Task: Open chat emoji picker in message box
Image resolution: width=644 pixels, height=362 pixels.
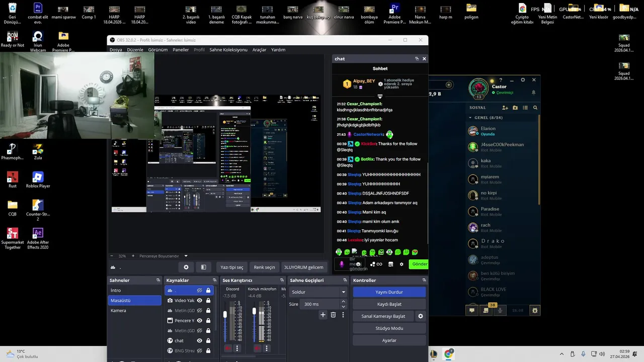Action: coord(358,264)
